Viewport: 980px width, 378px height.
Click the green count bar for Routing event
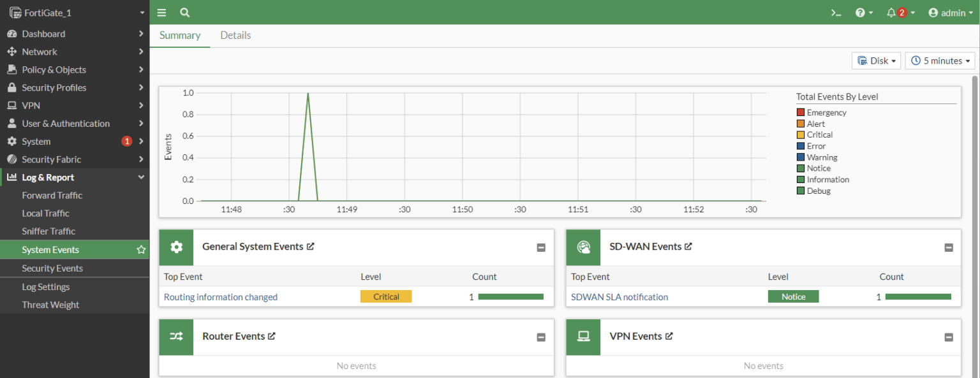coord(510,296)
